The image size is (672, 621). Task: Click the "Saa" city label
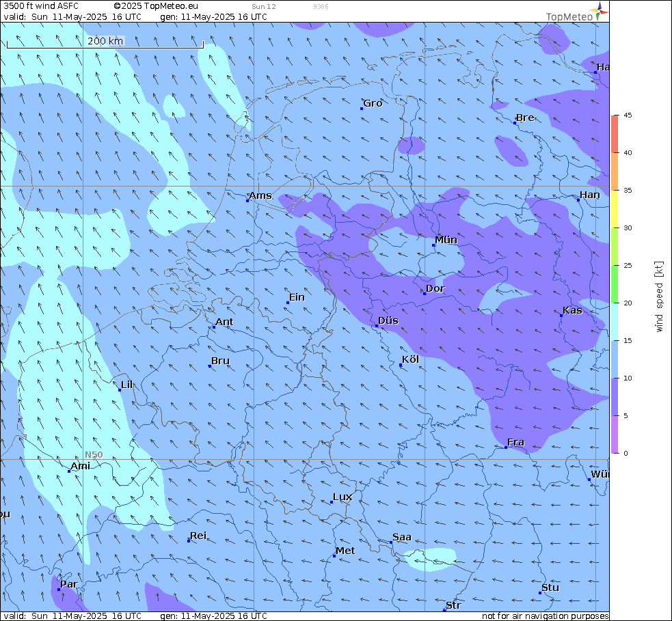(x=401, y=537)
